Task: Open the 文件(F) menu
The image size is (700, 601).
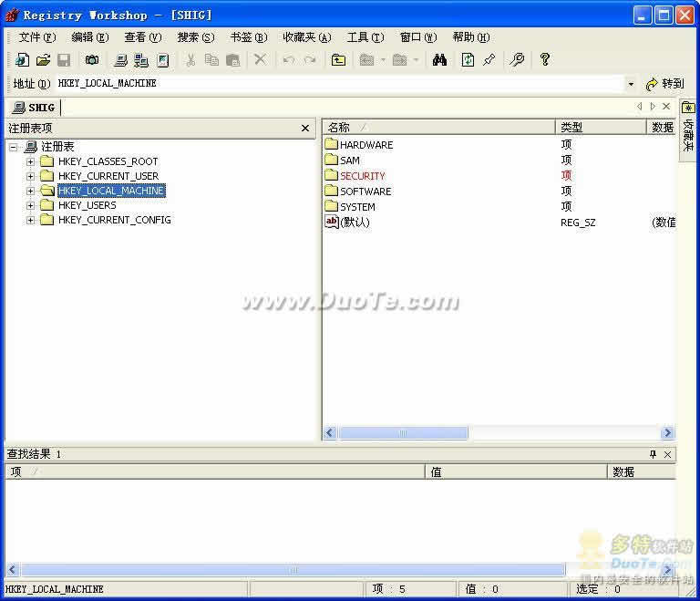Action: (37, 37)
